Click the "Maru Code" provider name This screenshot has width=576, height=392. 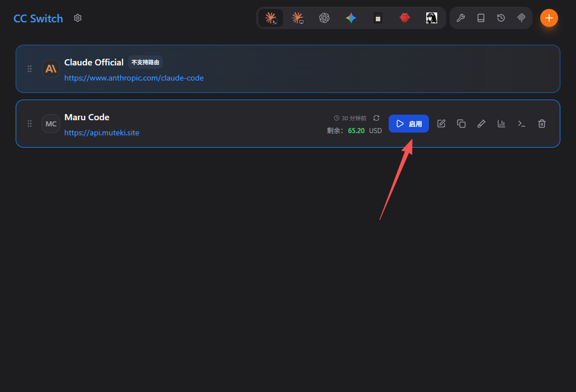tap(87, 117)
